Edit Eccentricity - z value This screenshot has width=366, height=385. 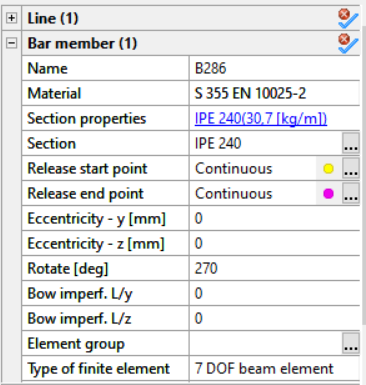point(274,243)
